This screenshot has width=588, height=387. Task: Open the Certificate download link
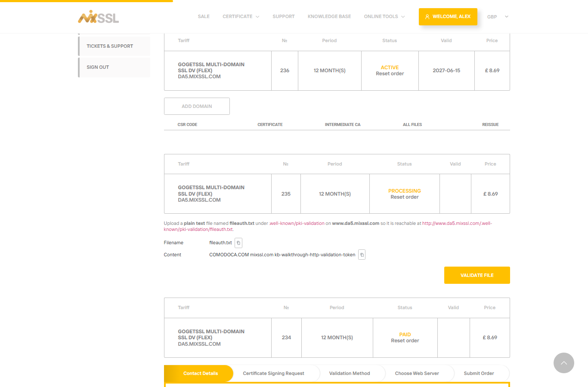coord(270,125)
